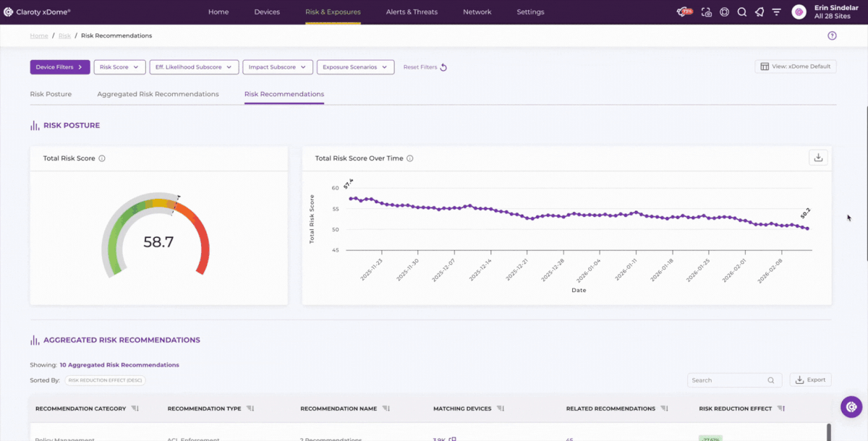The image size is (868, 441).
Task: Click the purple help question mark icon
Action: [832, 35]
